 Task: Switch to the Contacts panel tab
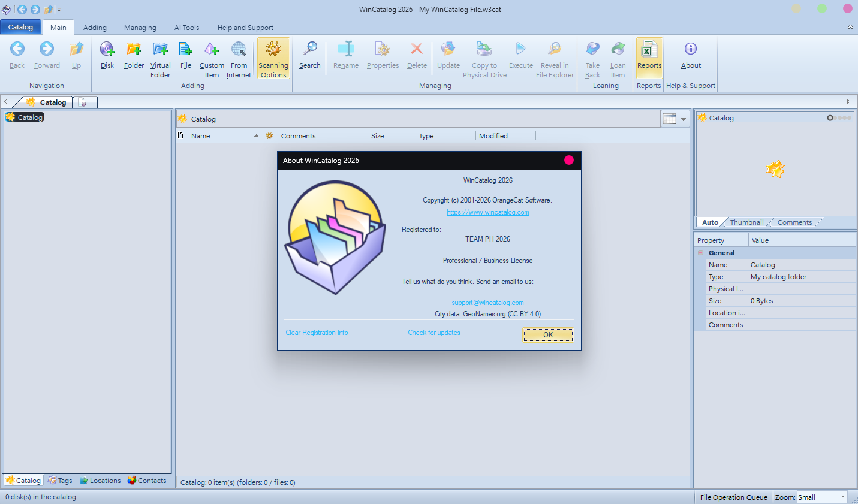[x=147, y=481]
